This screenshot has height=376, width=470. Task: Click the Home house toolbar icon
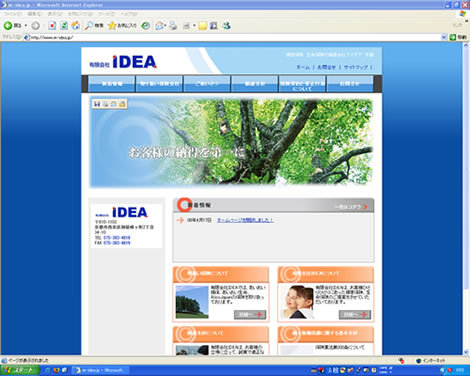(x=76, y=26)
